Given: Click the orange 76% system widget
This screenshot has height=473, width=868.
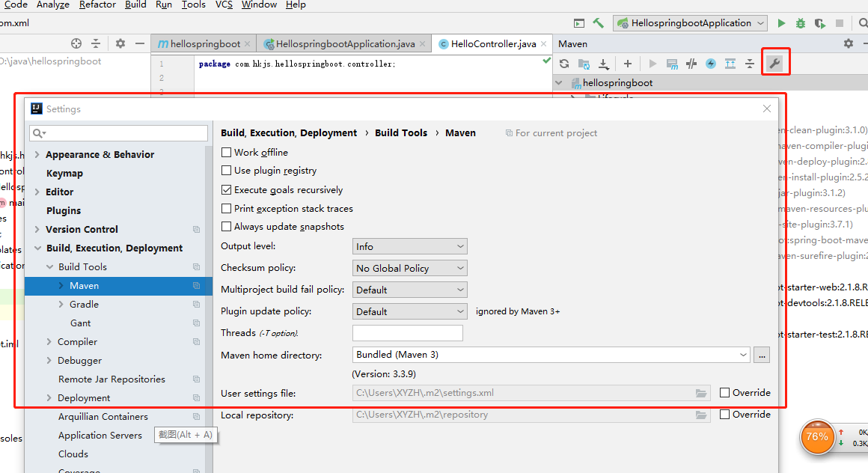Looking at the screenshot, I should pos(817,437).
